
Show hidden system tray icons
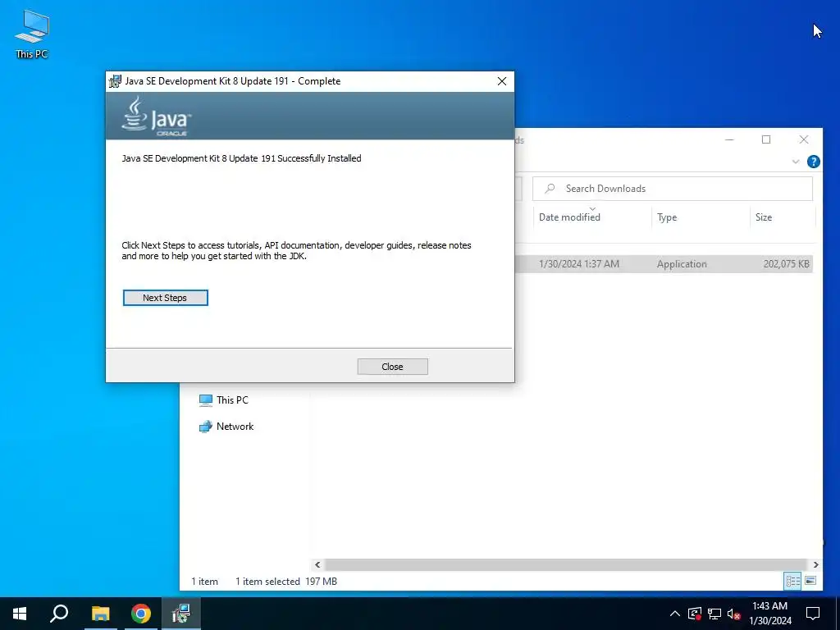point(675,614)
